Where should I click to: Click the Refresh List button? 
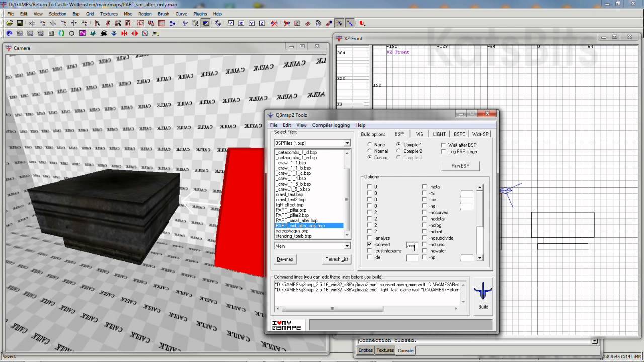pyautogui.click(x=336, y=259)
